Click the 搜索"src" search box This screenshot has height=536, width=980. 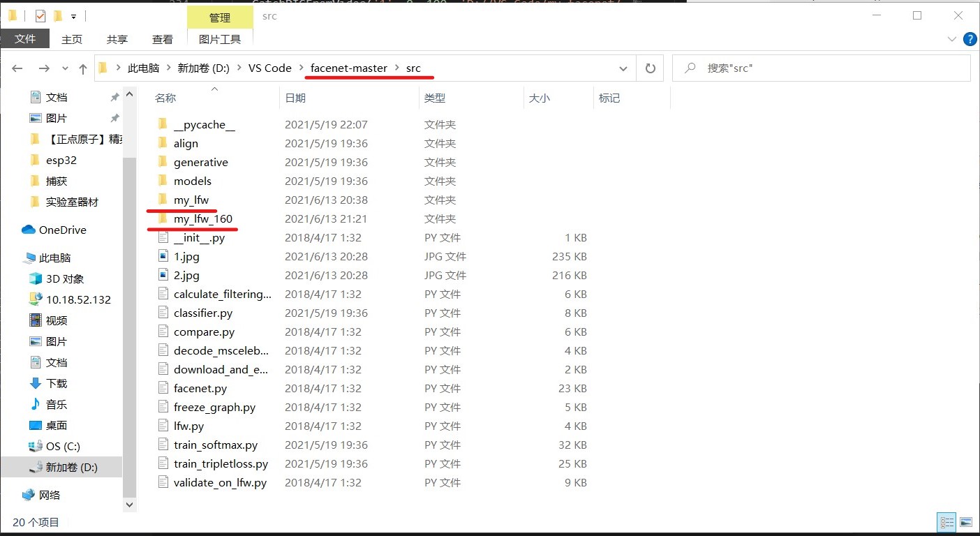coord(822,68)
